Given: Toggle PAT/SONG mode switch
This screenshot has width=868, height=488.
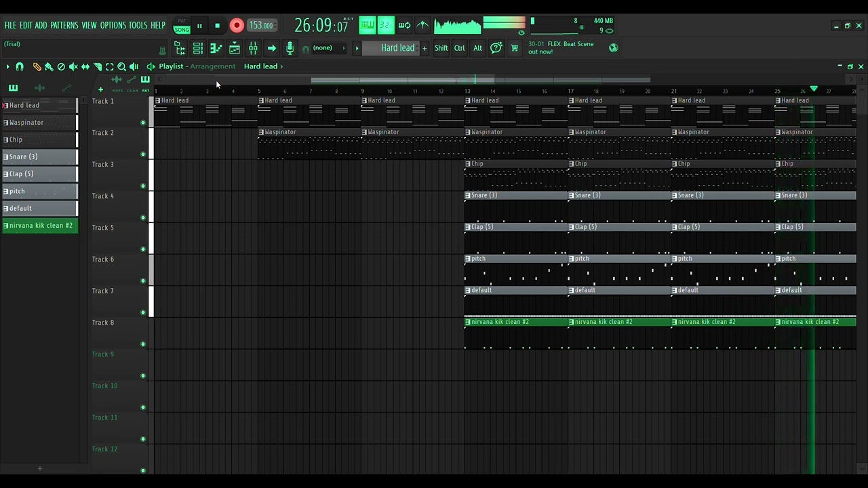Looking at the screenshot, I should point(182,26).
